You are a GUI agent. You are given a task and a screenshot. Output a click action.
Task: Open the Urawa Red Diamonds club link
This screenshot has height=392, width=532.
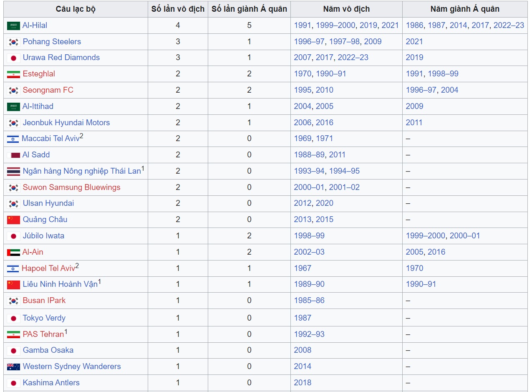point(61,58)
